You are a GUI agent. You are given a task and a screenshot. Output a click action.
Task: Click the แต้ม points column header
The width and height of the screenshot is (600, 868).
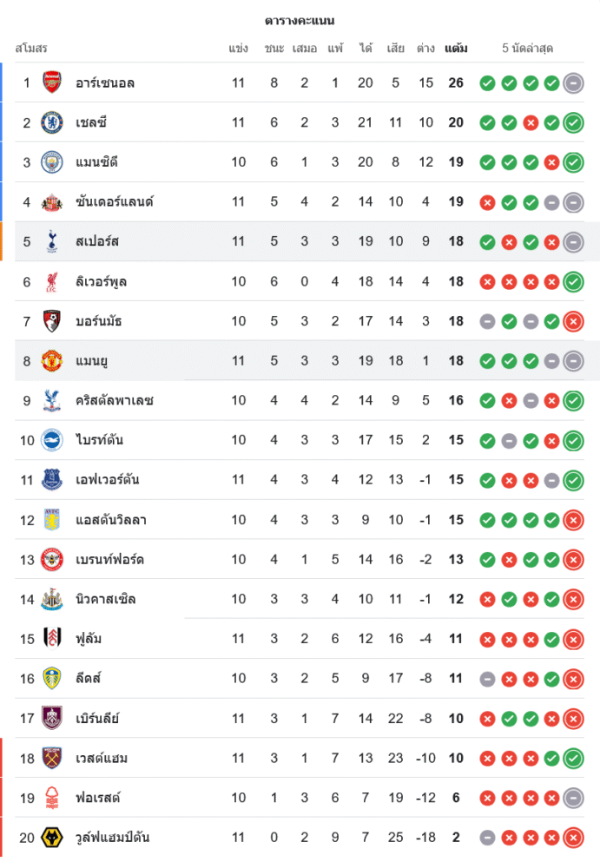point(456,49)
